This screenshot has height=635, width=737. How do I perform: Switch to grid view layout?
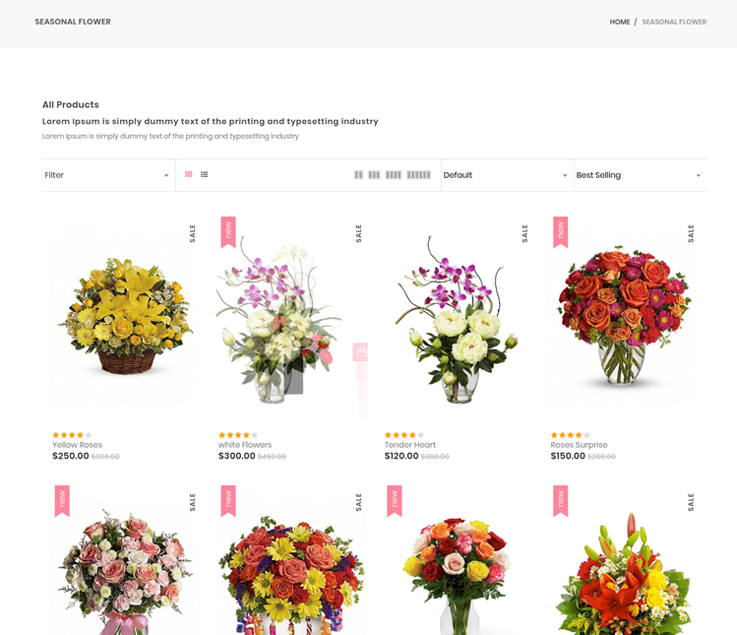click(188, 175)
